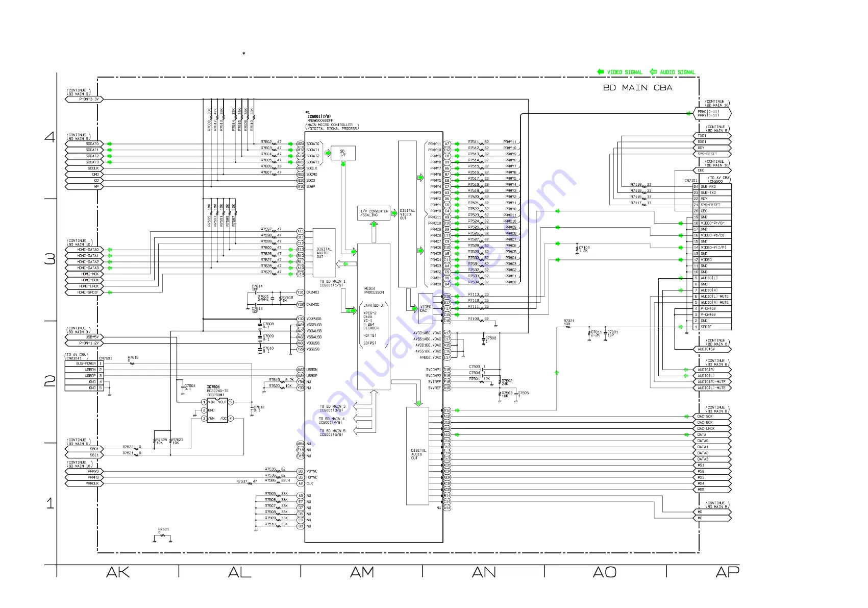Click the R7601 resistor symbol
This screenshot has height=608, width=868.
pos(162,536)
